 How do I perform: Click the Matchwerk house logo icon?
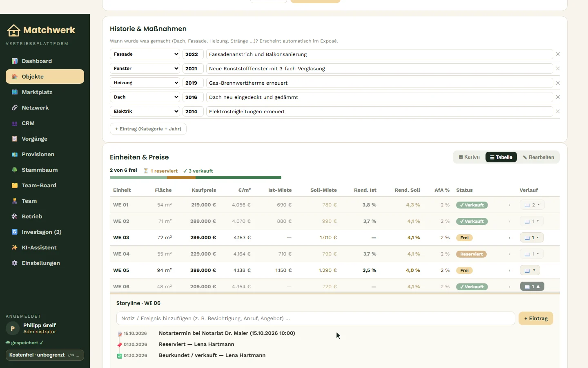tap(13, 30)
